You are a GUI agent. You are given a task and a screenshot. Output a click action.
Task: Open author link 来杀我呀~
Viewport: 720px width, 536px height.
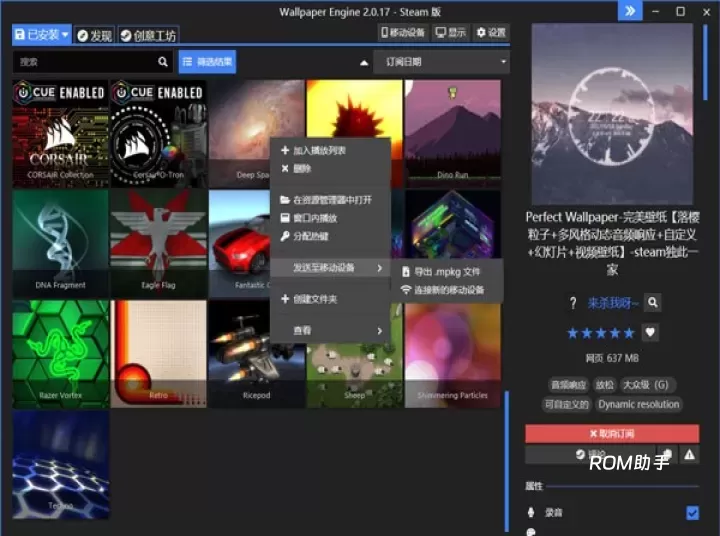(x=611, y=302)
